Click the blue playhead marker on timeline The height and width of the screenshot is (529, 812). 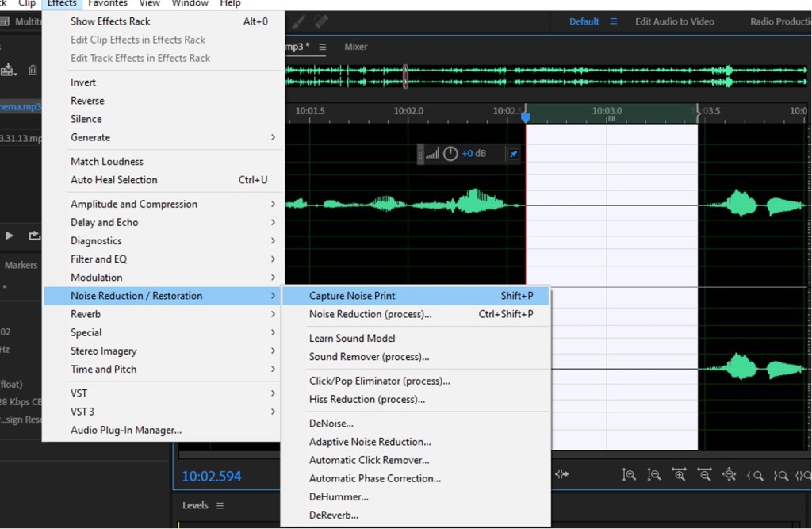525,117
